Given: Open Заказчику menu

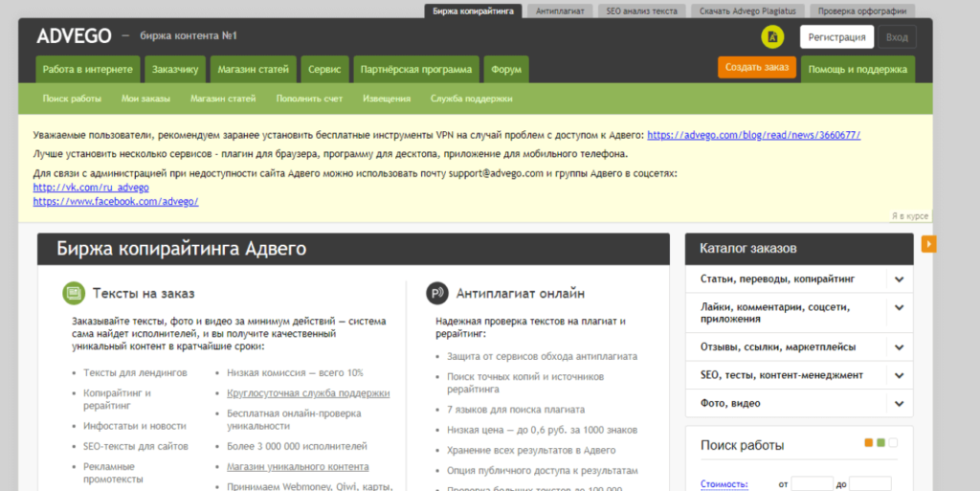Looking at the screenshot, I should tap(175, 69).
